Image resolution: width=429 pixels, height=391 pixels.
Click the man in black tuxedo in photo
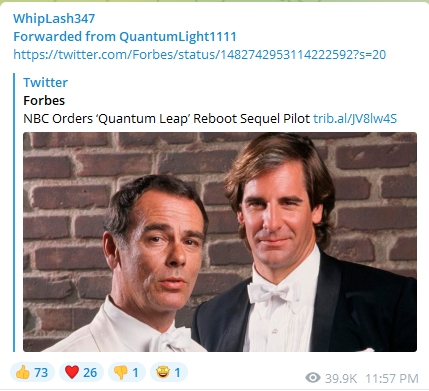[x=300, y=243]
